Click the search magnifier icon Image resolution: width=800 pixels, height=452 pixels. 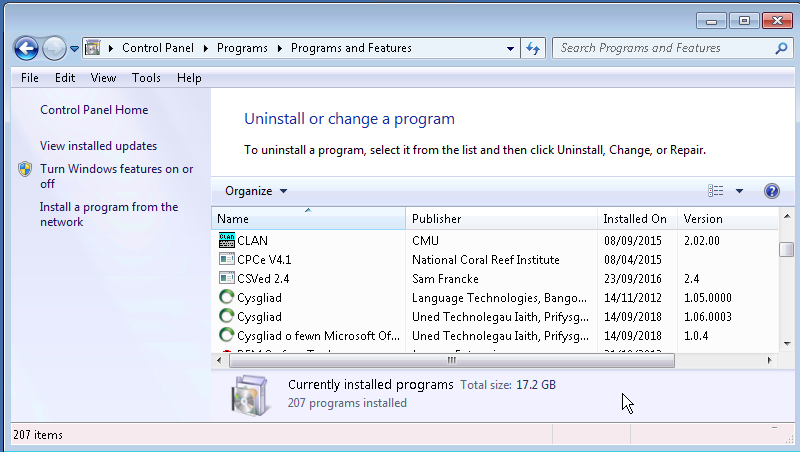pos(781,48)
